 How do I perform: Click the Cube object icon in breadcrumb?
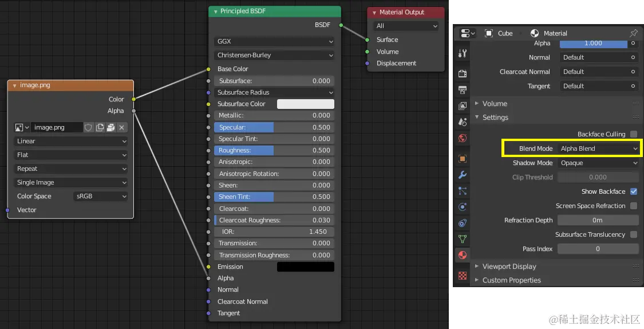coord(489,33)
